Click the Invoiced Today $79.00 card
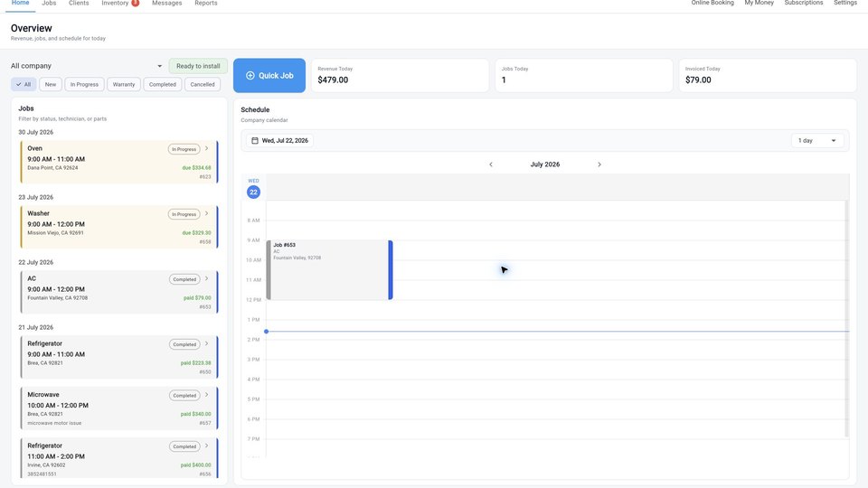The width and height of the screenshot is (868, 488). click(x=768, y=75)
